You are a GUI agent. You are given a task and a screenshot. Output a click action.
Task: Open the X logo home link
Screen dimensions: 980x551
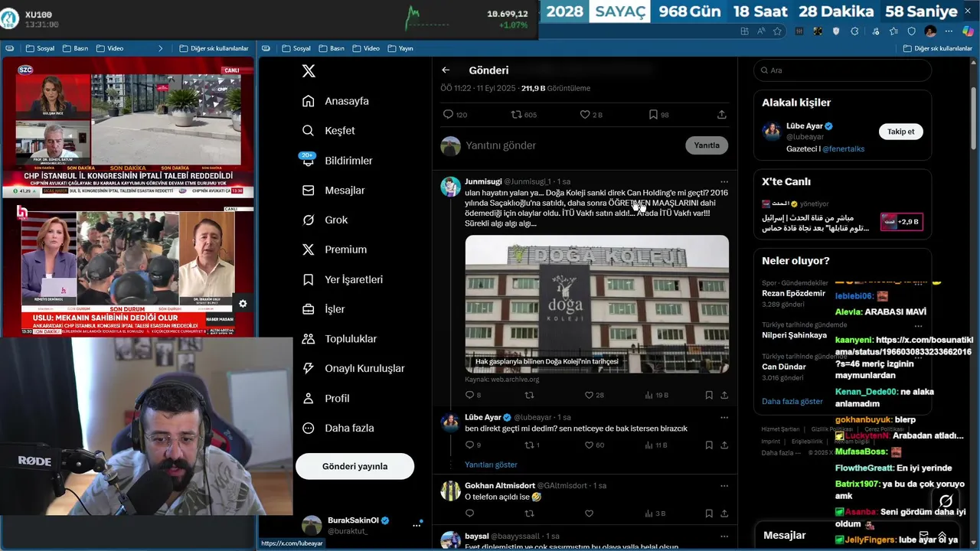pyautogui.click(x=309, y=71)
